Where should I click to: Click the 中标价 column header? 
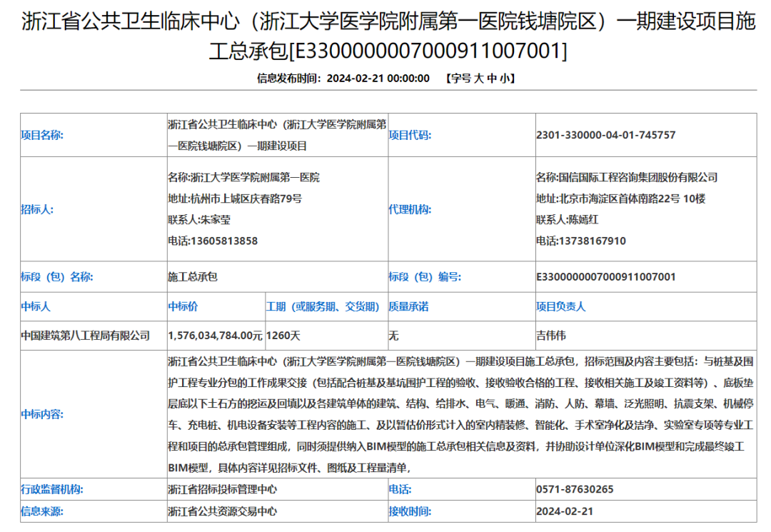point(183,307)
